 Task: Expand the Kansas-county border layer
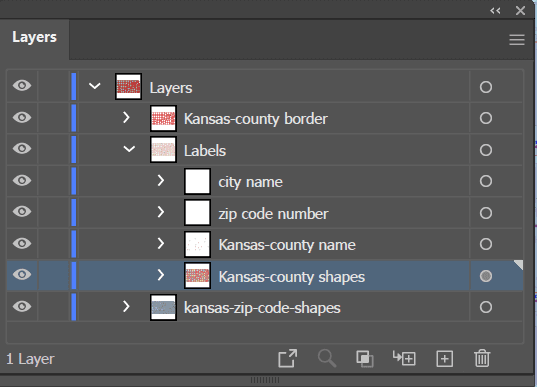click(x=126, y=117)
